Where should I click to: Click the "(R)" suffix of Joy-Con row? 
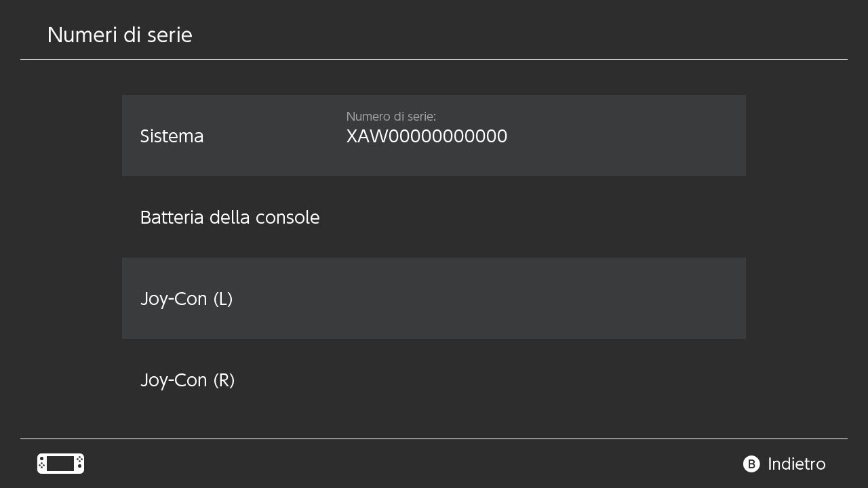pyautogui.click(x=224, y=380)
